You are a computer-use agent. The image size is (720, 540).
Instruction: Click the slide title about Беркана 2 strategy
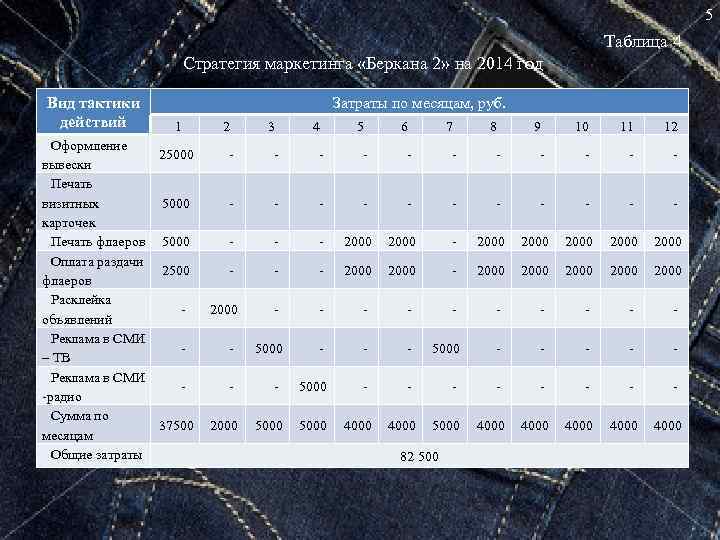tap(363, 64)
